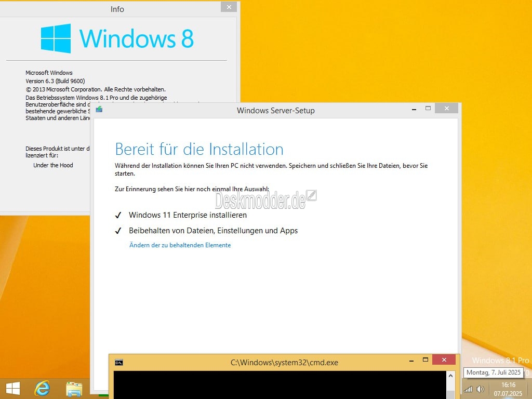The image size is (532, 399).
Task: Click 'Microsoft Windows' text in Info window
Action: tap(49, 73)
